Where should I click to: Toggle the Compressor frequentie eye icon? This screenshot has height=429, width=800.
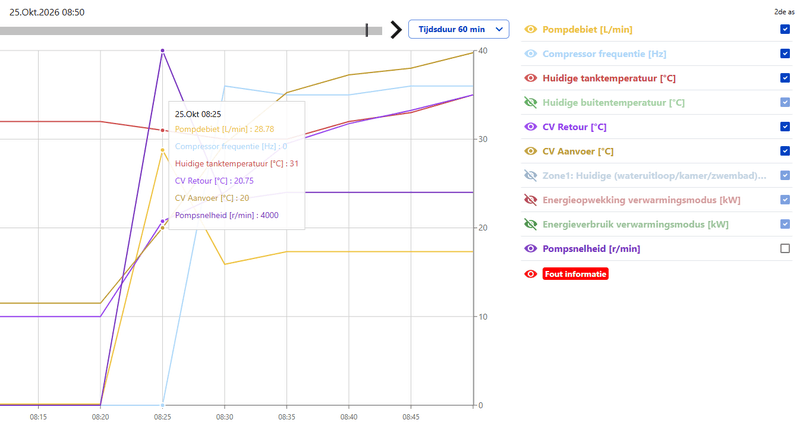(x=531, y=54)
